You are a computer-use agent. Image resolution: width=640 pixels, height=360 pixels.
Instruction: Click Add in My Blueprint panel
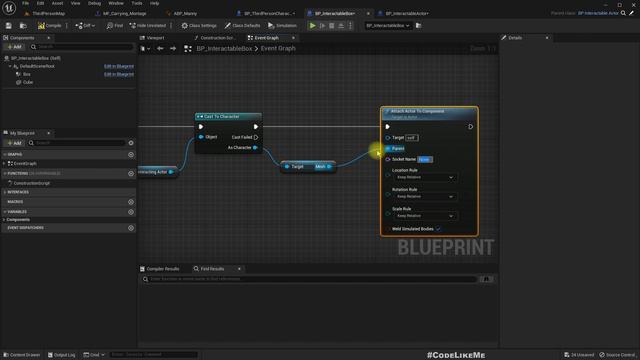[14, 143]
